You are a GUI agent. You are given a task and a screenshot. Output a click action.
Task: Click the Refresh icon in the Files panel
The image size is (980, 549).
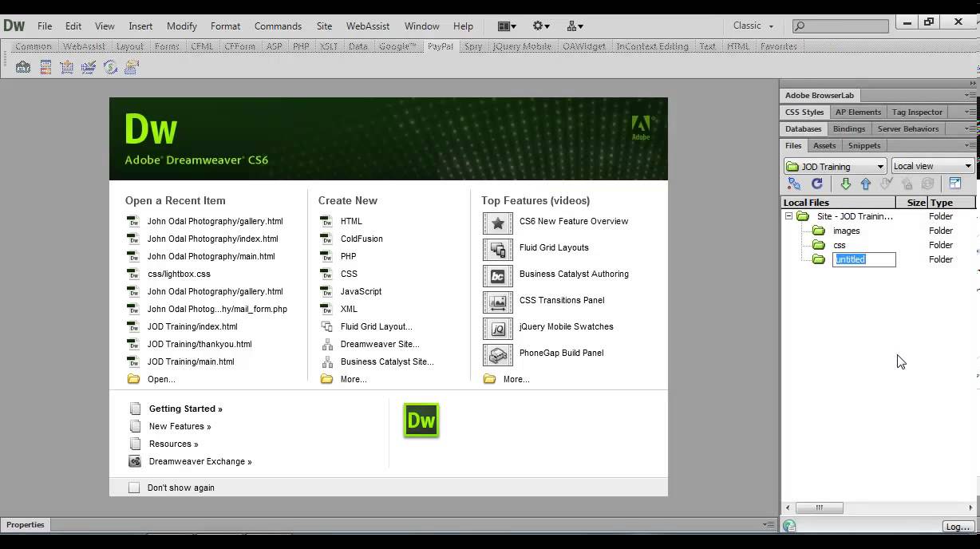click(x=816, y=184)
